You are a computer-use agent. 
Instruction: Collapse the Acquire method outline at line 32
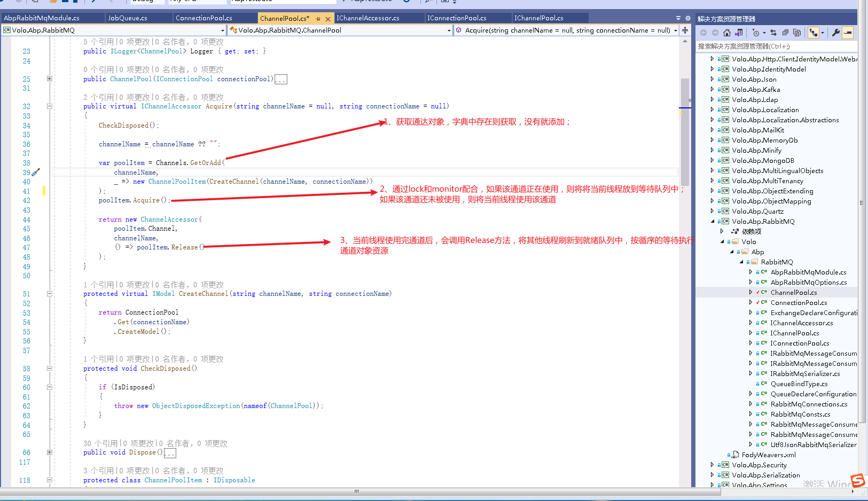click(50, 106)
